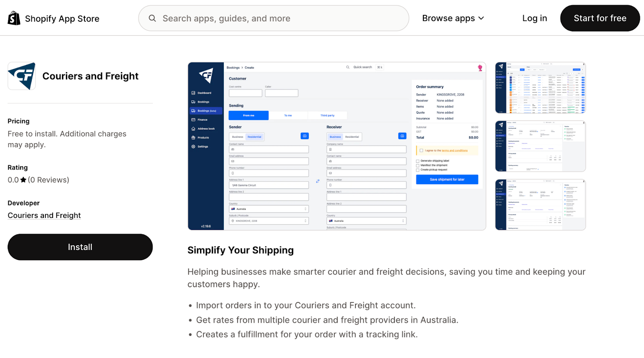Switch to the To me tab
Image resolution: width=644 pixels, height=358 pixels.
pos(288,116)
